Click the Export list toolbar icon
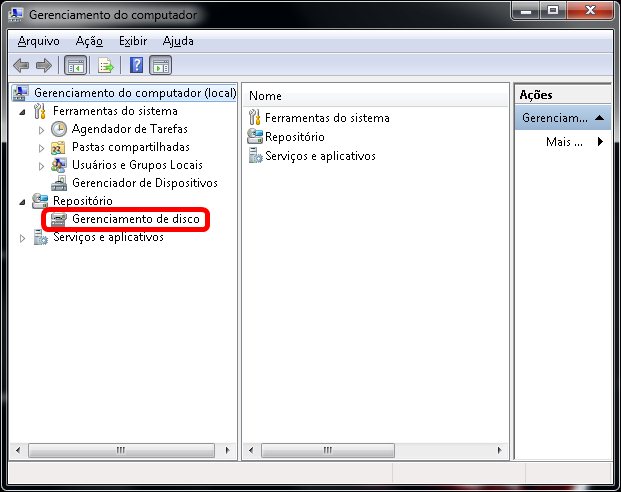This screenshot has width=621, height=492. (105, 65)
